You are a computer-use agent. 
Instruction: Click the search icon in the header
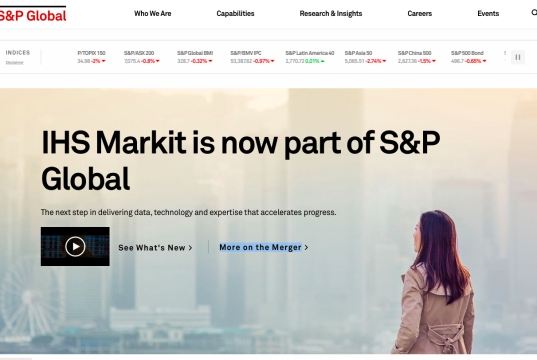click(x=534, y=13)
